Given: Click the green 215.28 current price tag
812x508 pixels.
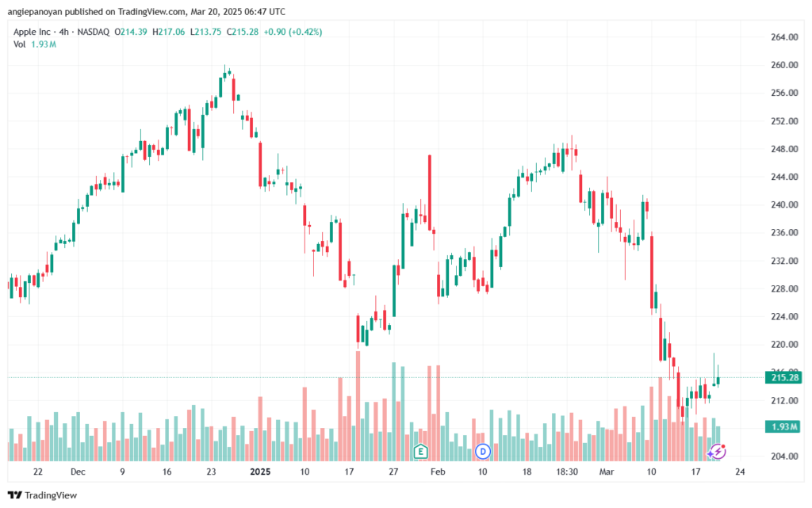Looking at the screenshot, I should coord(783,378).
